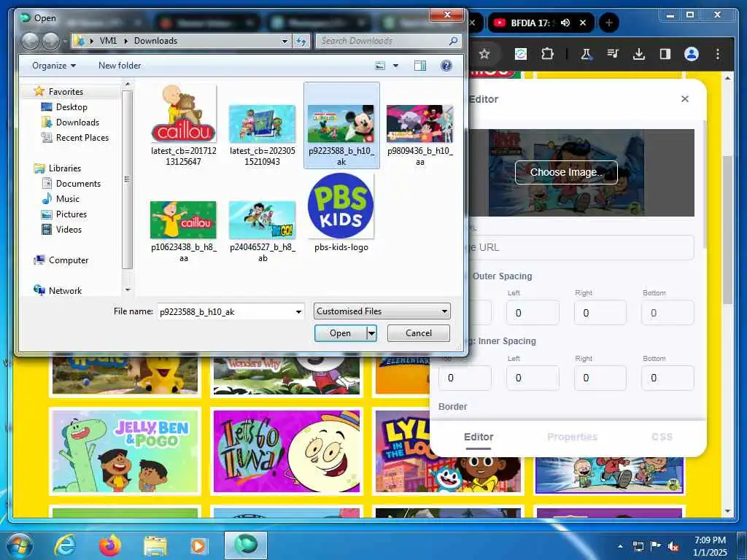Switch to the CSS tab
Viewport: 747px width, 560px height.
[x=662, y=437]
